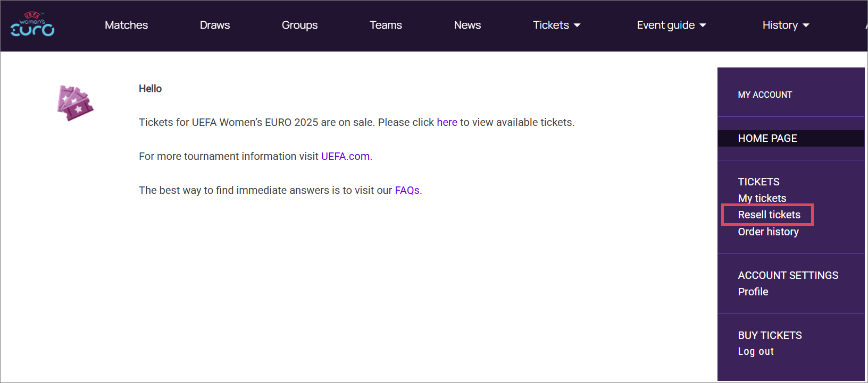Open the News section
868x383 pixels.
[468, 25]
